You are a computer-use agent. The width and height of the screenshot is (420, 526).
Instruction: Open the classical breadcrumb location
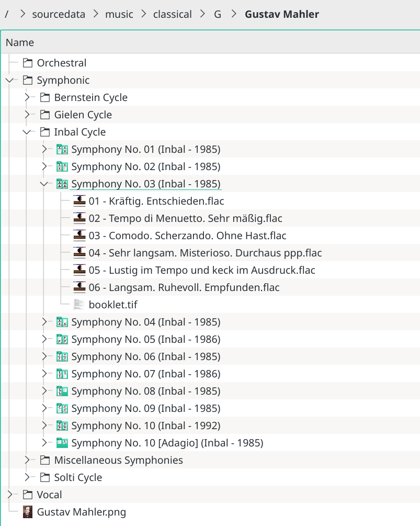[173, 14]
